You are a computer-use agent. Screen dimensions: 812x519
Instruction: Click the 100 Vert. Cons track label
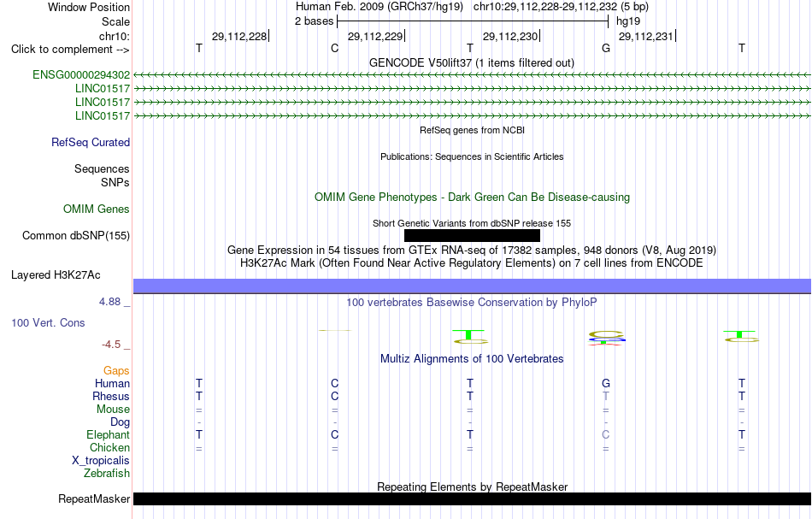48,322
